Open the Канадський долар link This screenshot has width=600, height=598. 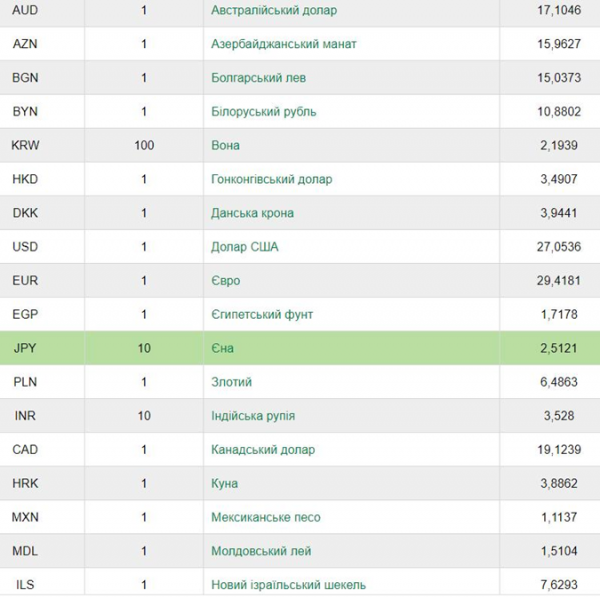263,450
